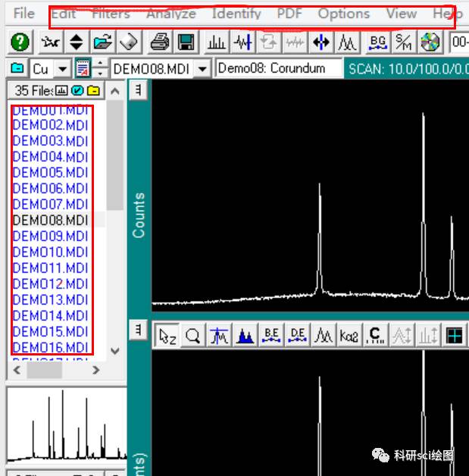Click the green Help question mark icon
The height and width of the screenshot is (476, 469).
coord(20,42)
